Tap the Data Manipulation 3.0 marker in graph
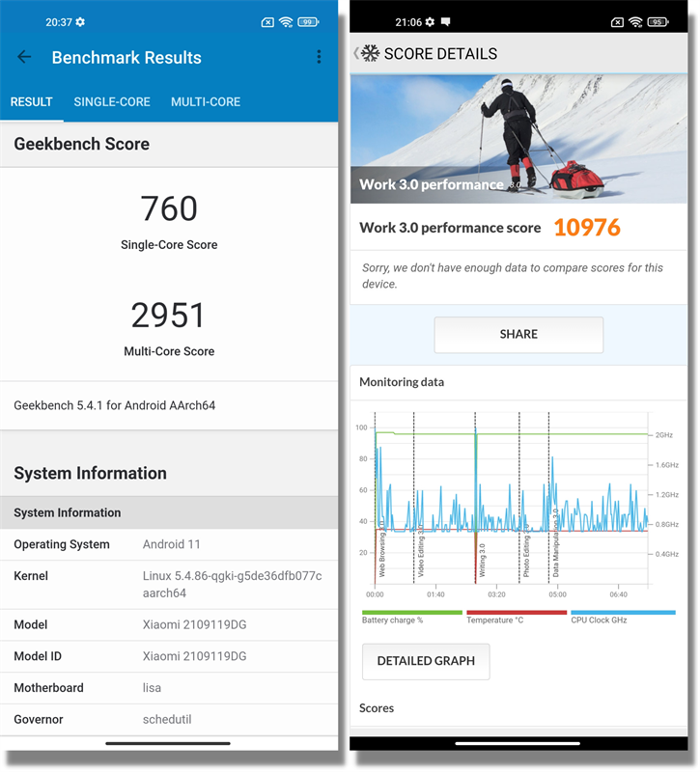700x772 pixels. click(x=556, y=543)
